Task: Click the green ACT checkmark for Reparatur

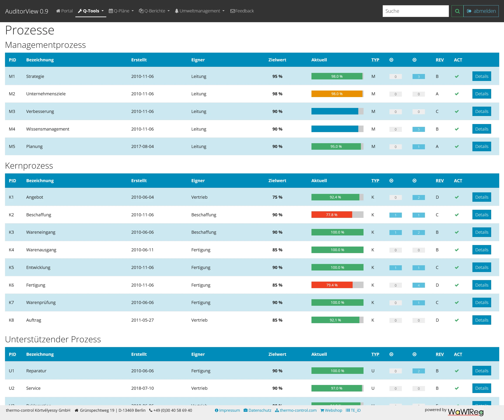Action: [x=457, y=371]
